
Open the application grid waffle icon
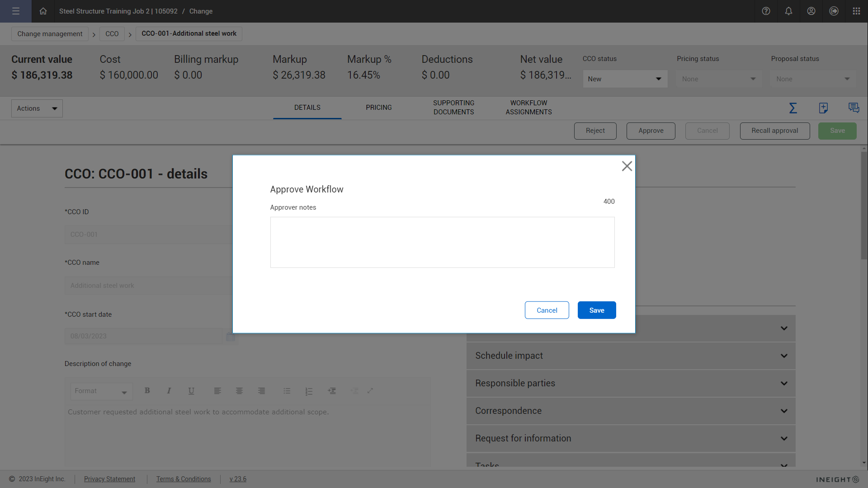coord(856,11)
